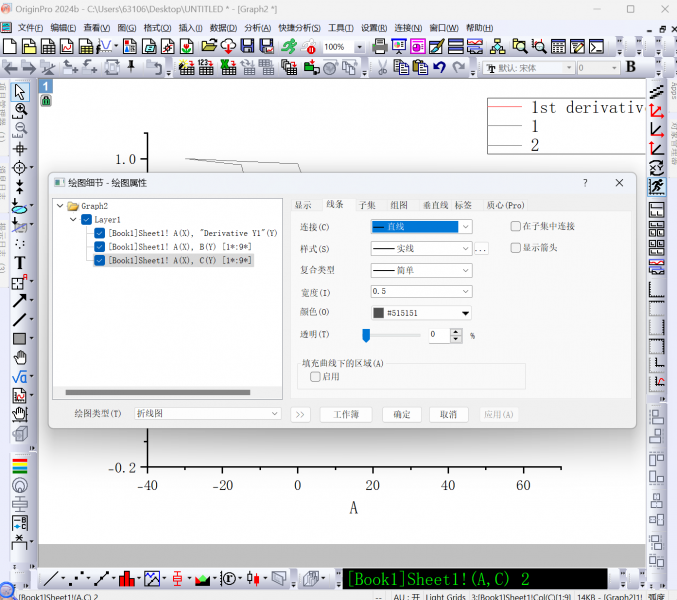Open the 绘图类型 plot type dropdown

pos(207,414)
